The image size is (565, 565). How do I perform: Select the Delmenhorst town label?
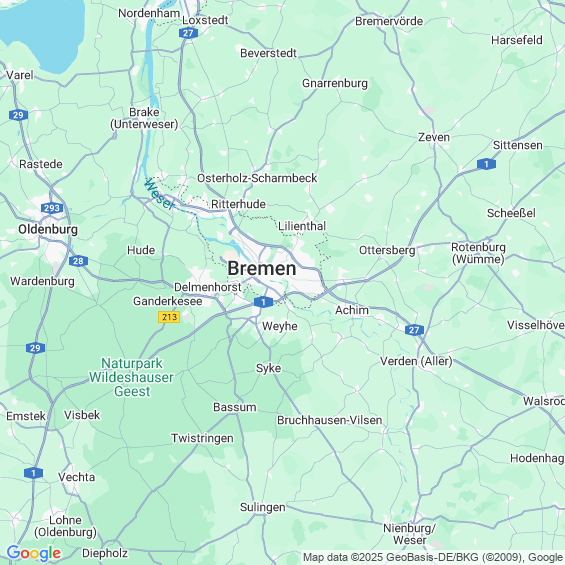coord(208,287)
